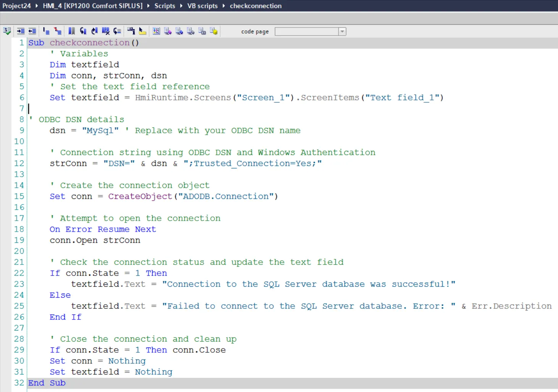Click the 'Then conn.Close' line 29
558x392 pixels.
138,350
